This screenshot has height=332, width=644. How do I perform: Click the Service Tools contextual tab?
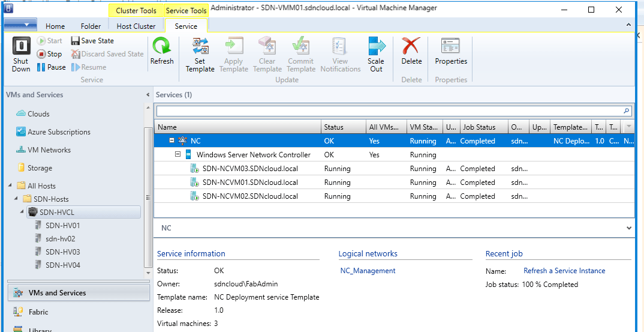186,11
